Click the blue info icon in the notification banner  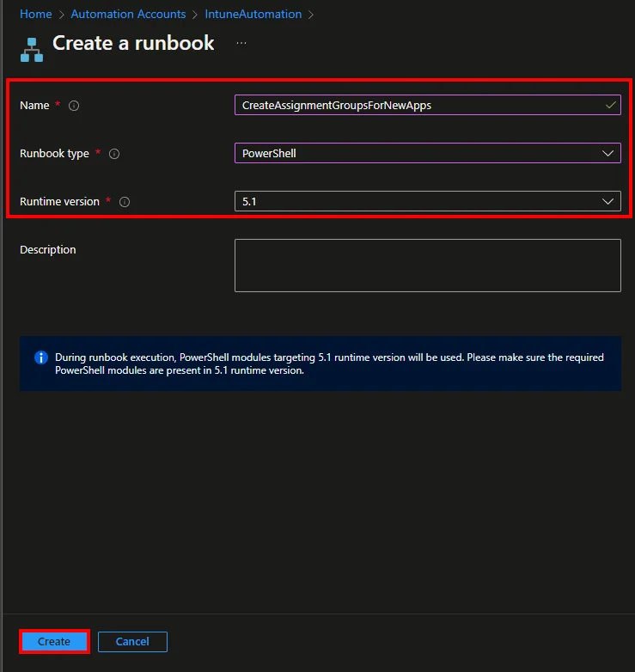tap(41, 357)
